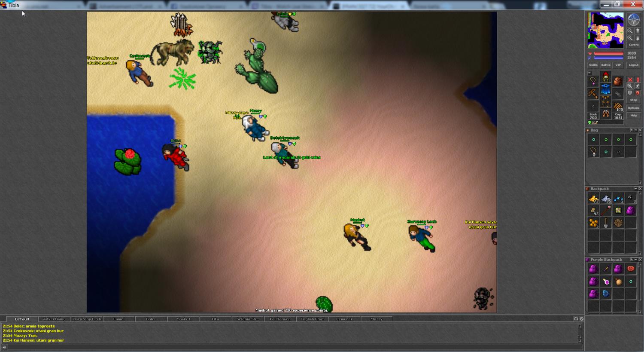Click the brown backpack equipment slot
The height and width of the screenshot is (352, 644).
[618, 82]
